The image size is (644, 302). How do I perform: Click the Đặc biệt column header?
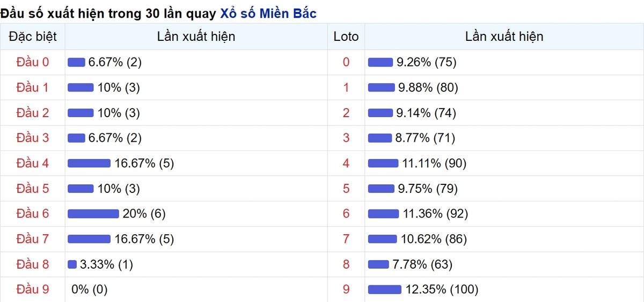coord(33,37)
